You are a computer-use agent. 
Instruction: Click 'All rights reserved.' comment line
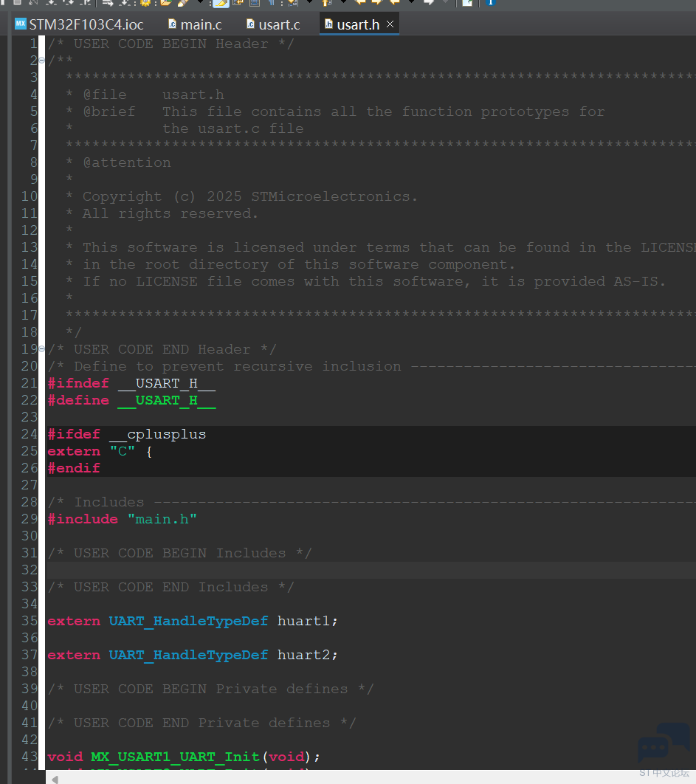[162, 213]
